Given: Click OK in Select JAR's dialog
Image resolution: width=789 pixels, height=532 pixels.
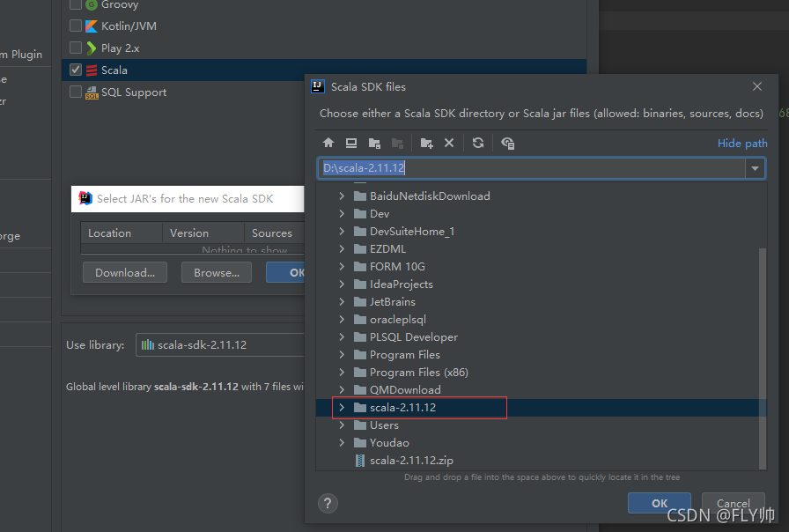Looking at the screenshot, I should pos(285,273).
